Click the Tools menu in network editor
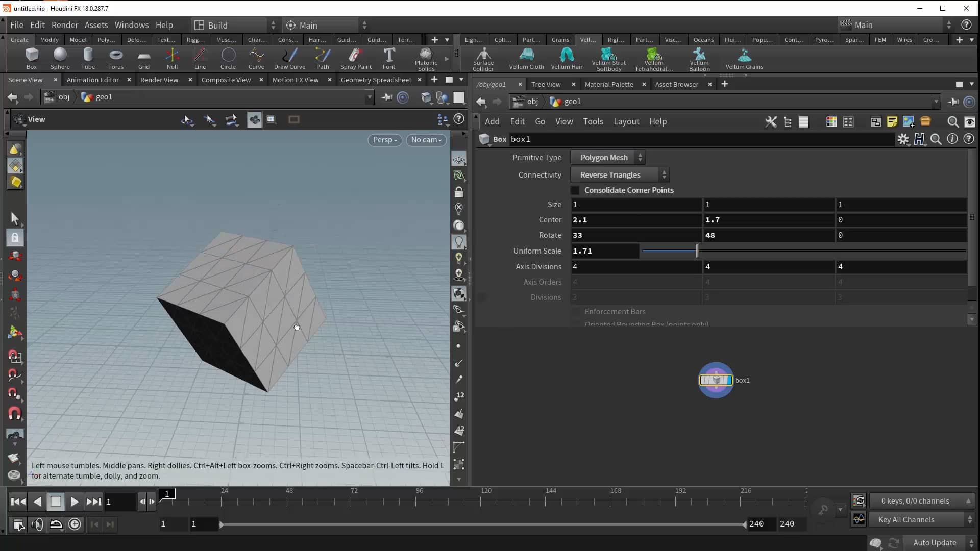Image resolution: width=980 pixels, height=551 pixels. click(x=593, y=121)
